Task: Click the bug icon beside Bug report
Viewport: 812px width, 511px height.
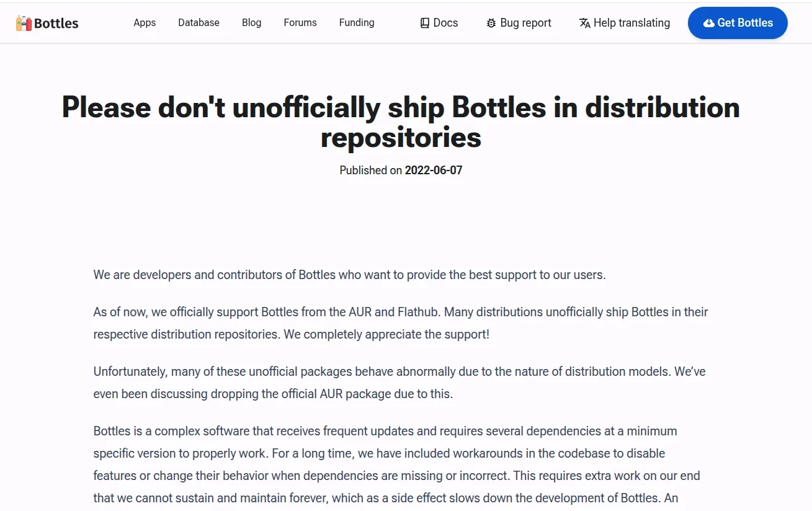Action: click(491, 24)
